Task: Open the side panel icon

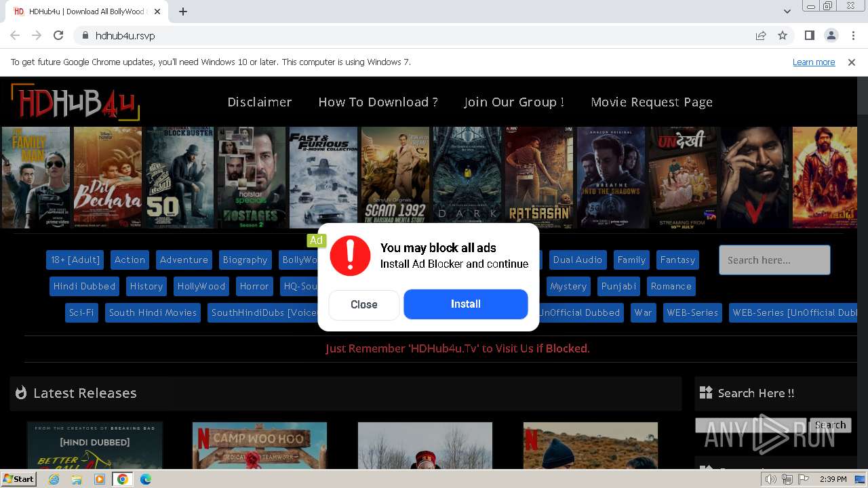Action: [x=810, y=35]
